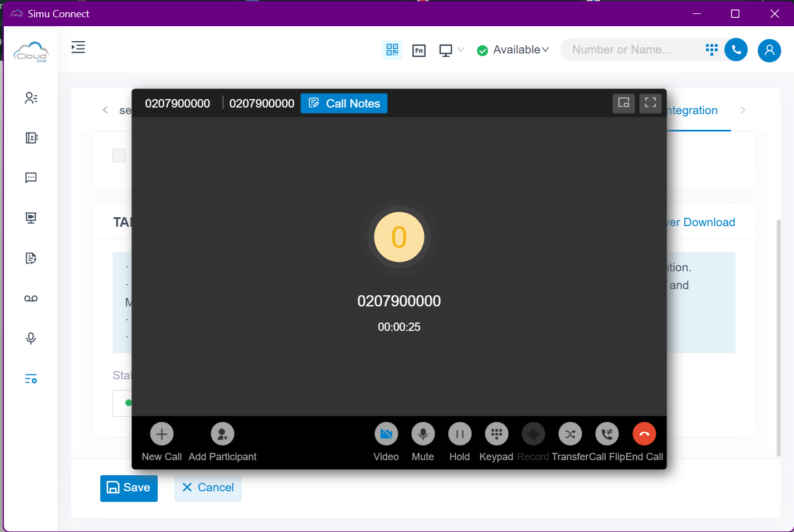The height and width of the screenshot is (532, 794).
Task: Mute the microphone in call
Action: point(422,434)
